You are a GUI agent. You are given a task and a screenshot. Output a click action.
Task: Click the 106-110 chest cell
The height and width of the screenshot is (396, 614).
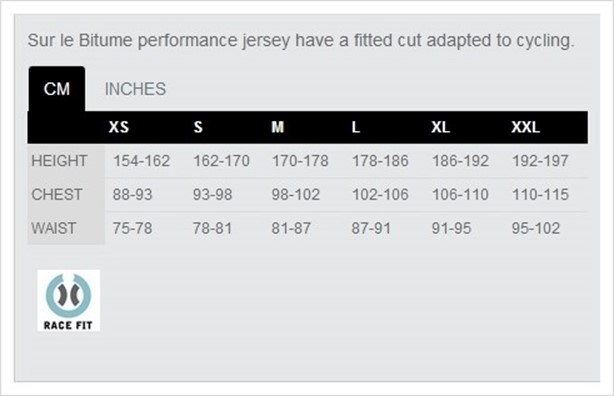[x=460, y=195]
